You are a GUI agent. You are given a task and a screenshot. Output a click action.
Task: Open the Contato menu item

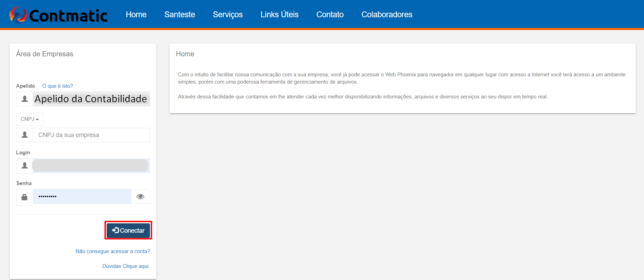point(330,15)
